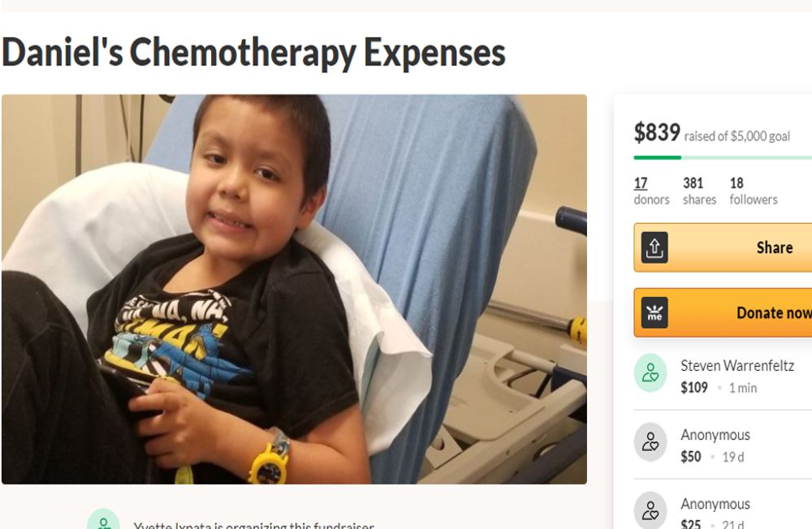
Task: Click the 381 shares count
Action: click(700, 191)
